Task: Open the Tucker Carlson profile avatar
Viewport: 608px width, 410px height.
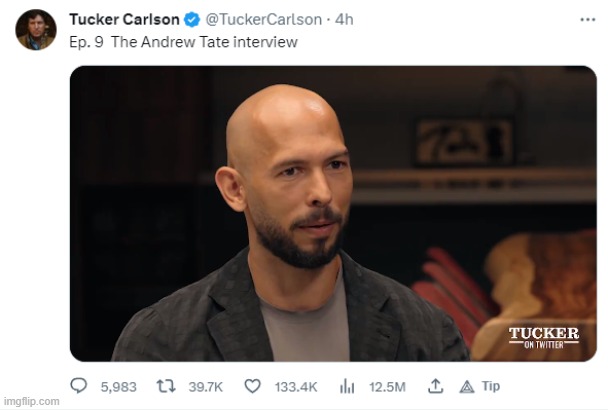Action: point(36,30)
